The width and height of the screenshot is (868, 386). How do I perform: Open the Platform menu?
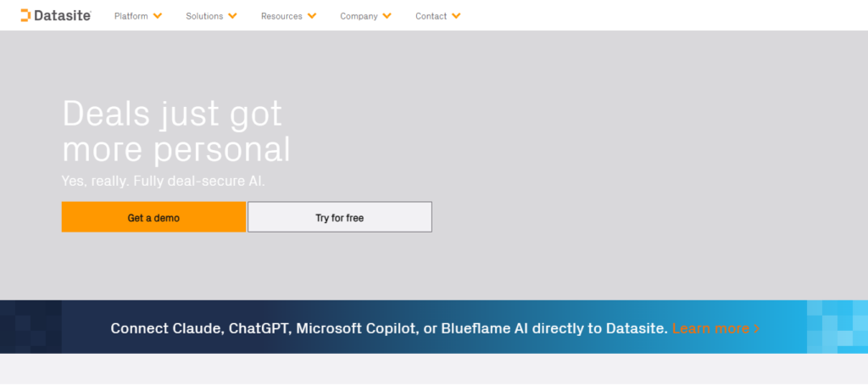pyautogui.click(x=131, y=16)
